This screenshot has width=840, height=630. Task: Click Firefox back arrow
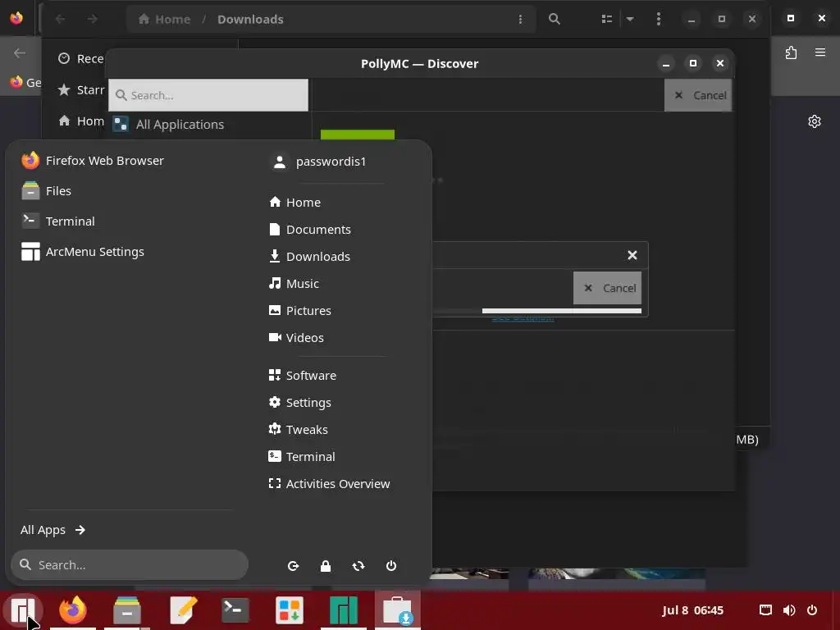click(x=20, y=52)
